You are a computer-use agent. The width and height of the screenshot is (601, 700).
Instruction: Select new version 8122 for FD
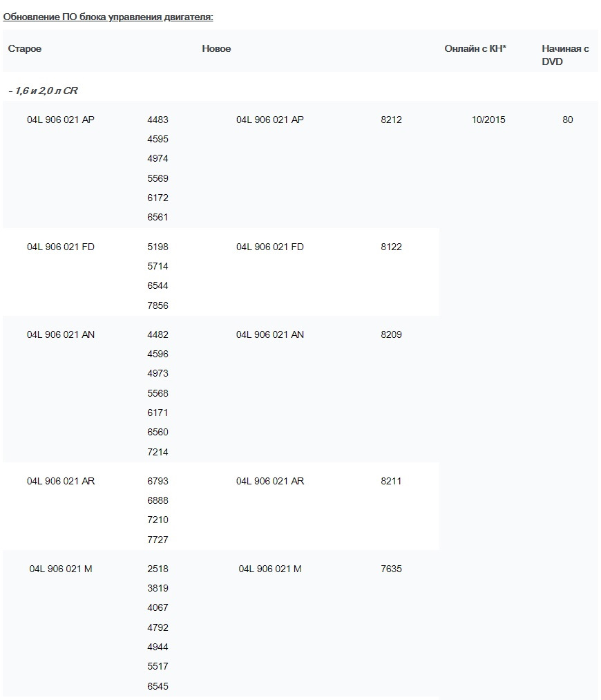391,247
